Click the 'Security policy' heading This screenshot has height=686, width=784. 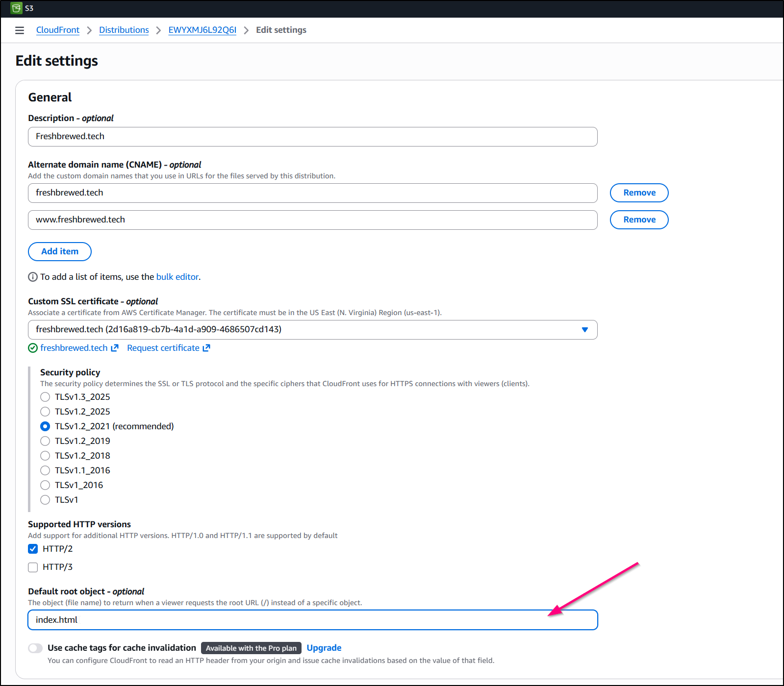[x=70, y=372]
